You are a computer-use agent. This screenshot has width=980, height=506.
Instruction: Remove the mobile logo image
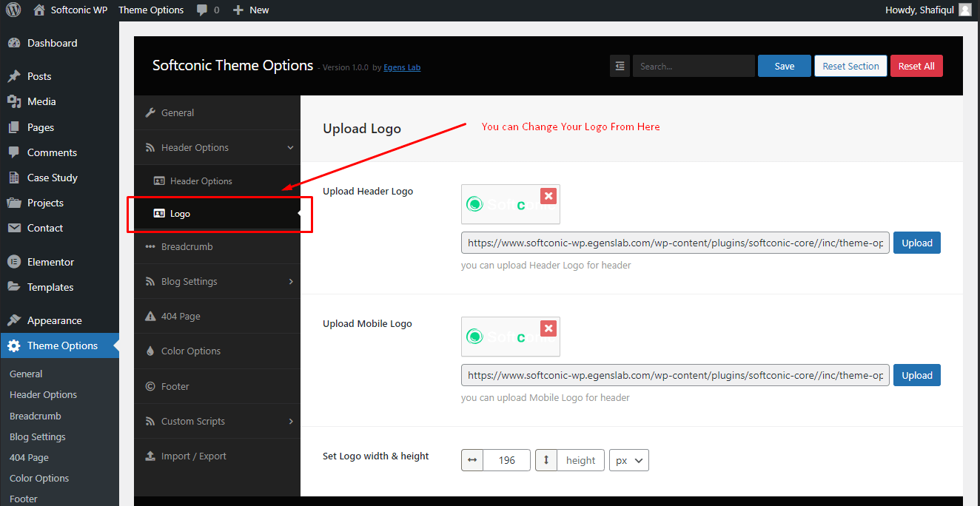(x=548, y=328)
